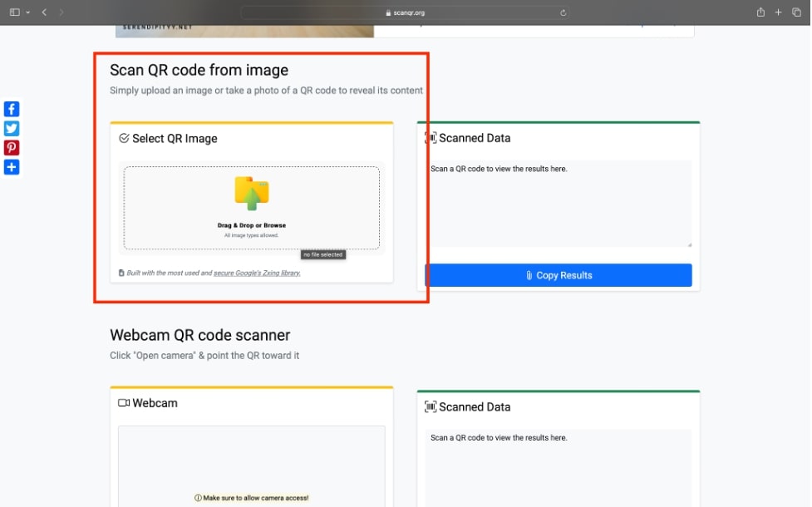Click the top Scanned Data text area
812x507 pixels.
(558, 204)
